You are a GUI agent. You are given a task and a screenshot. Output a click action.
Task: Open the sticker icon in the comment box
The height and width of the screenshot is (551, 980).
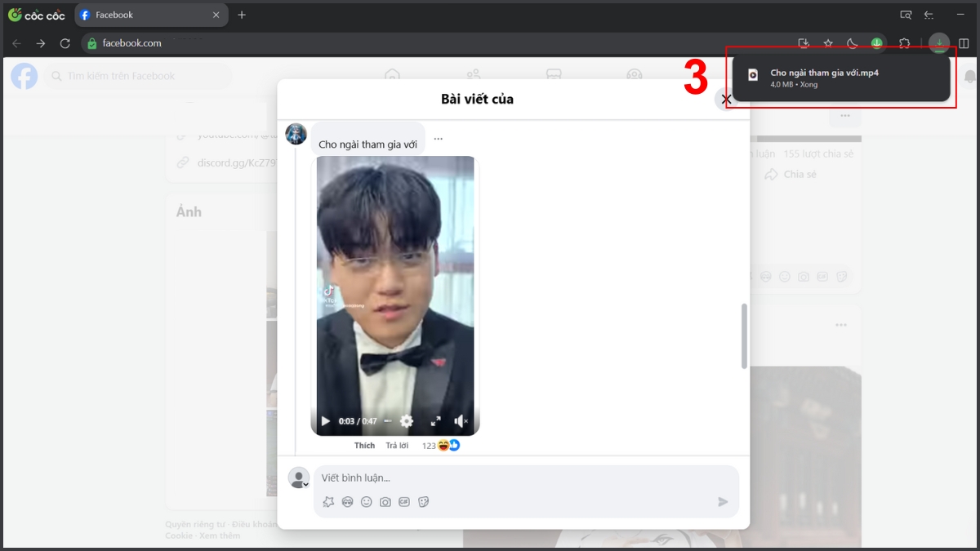coord(423,501)
